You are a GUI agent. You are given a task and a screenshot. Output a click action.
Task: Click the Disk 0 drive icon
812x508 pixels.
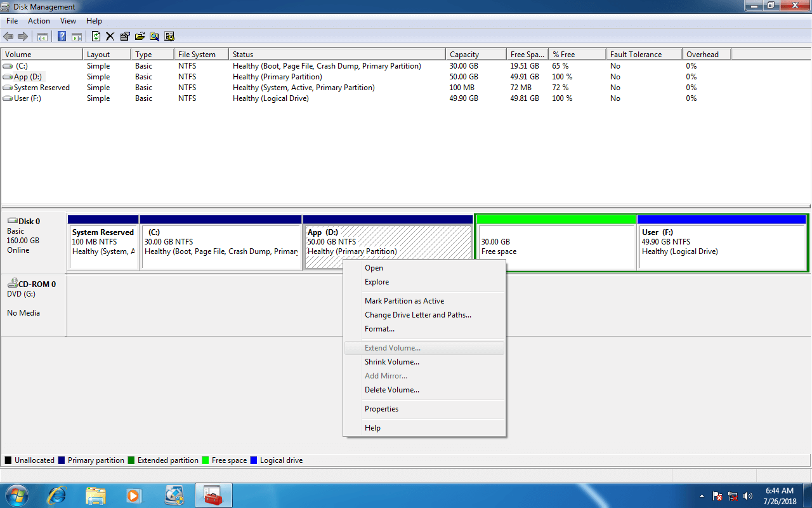tap(12, 221)
